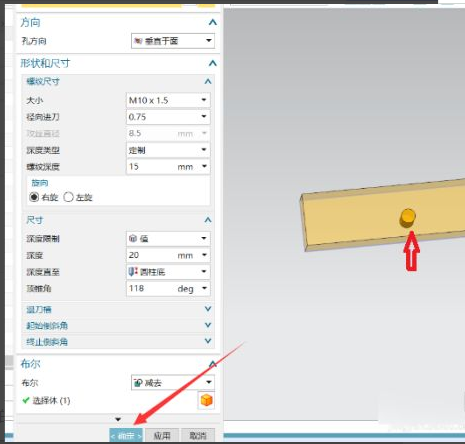Expand the 退刀槽 section
465x444 pixels.
[208, 309]
